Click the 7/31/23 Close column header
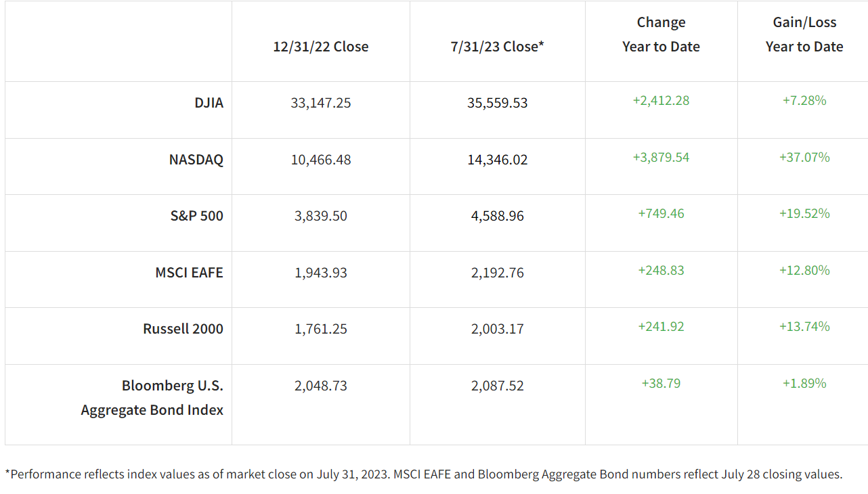 tap(498, 47)
